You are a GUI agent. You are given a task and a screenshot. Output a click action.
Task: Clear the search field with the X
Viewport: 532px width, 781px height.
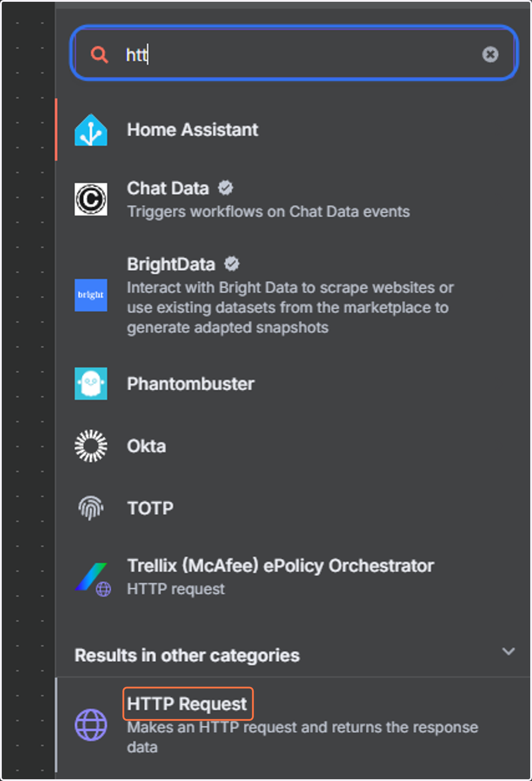pos(490,55)
